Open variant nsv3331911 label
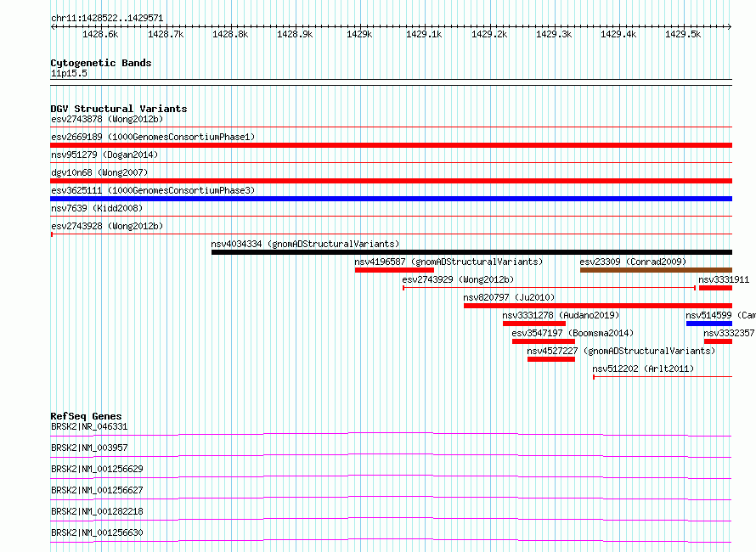The height and width of the screenshot is (552, 756). [x=724, y=279]
